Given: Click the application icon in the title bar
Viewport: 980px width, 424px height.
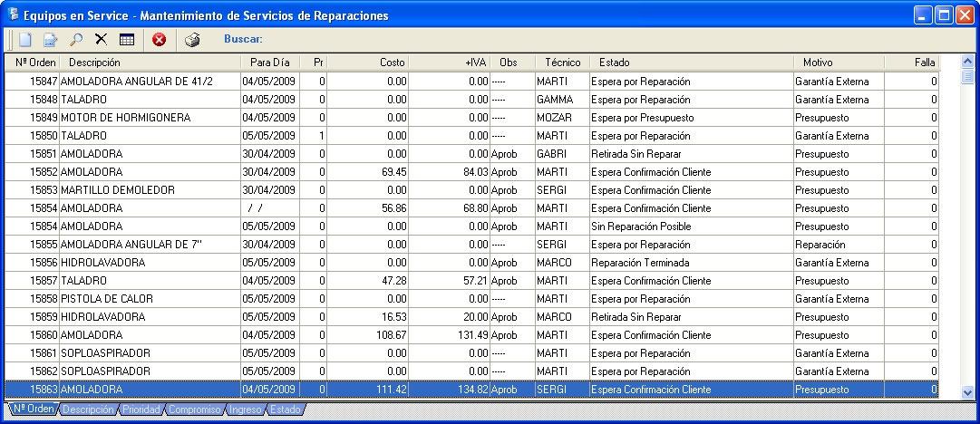Looking at the screenshot, I should (13, 15).
